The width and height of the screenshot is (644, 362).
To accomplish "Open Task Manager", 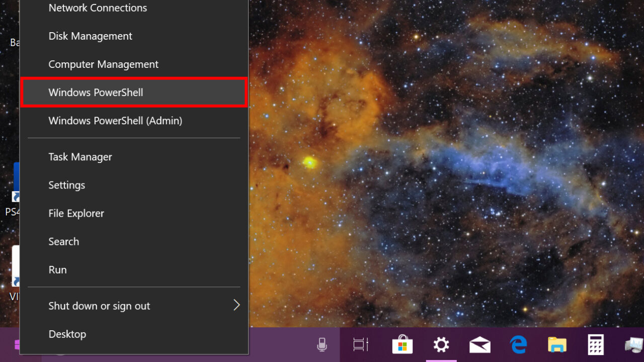I will click(80, 156).
